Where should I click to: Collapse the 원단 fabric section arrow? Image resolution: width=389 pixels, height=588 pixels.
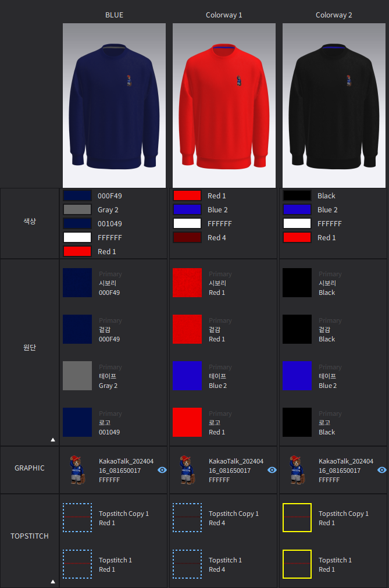tap(53, 440)
